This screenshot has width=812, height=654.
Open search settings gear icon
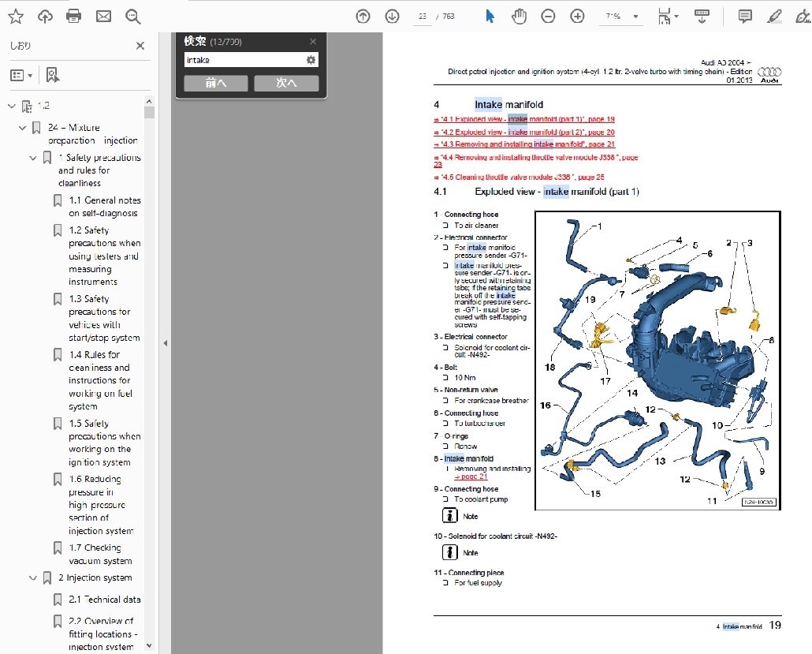point(311,60)
